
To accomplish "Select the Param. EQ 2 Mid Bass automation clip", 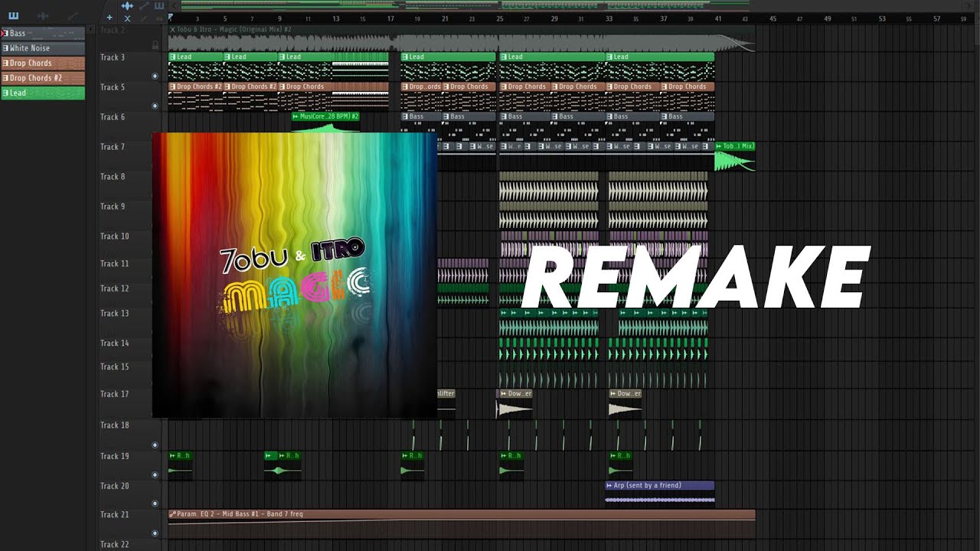I will [462, 523].
